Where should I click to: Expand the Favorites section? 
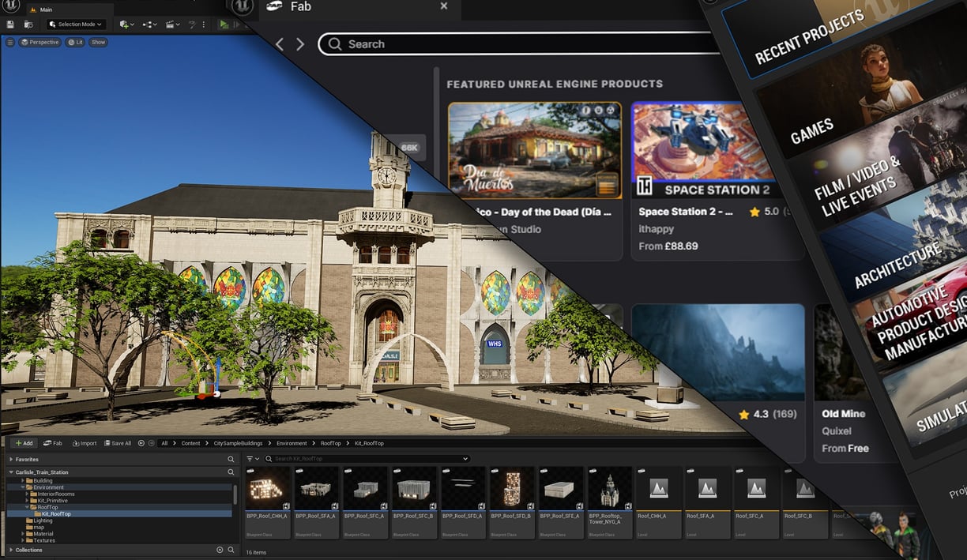(11, 459)
